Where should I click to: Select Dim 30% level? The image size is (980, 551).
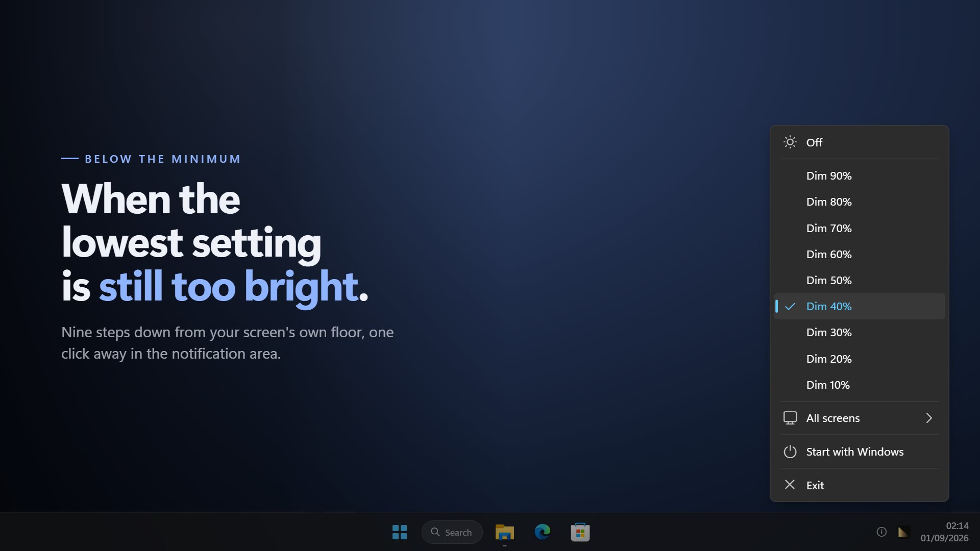pyautogui.click(x=860, y=332)
